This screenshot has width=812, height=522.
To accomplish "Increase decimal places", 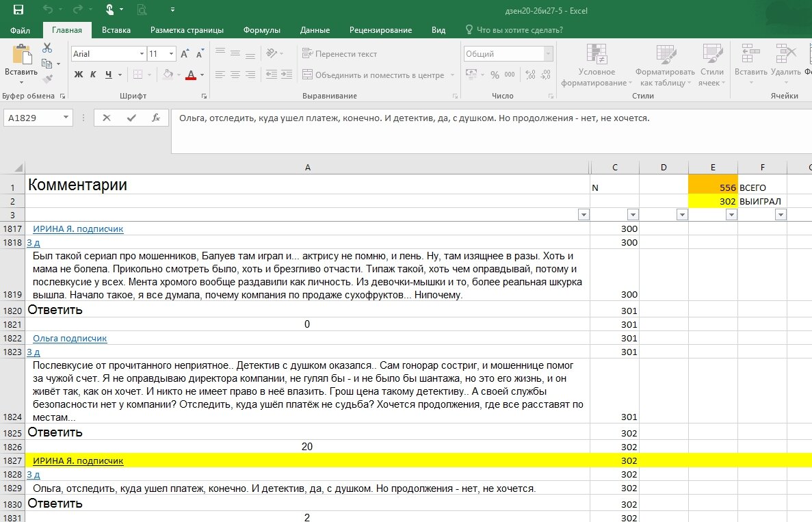I will click(x=530, y=75).
